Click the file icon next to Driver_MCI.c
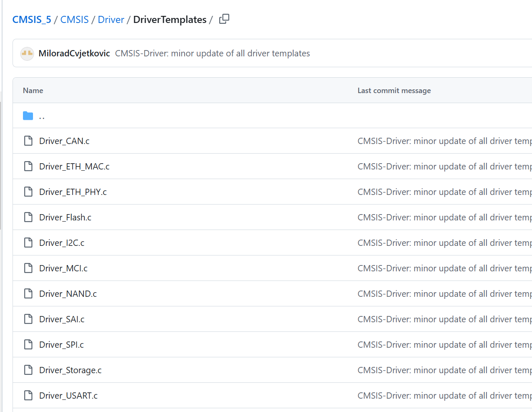 tap(28, 268)
